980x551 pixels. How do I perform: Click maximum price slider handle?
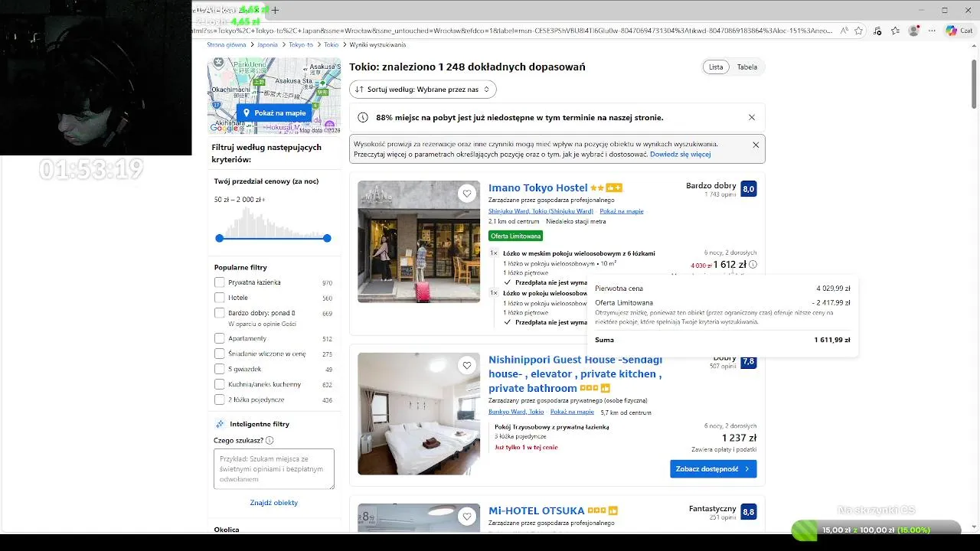327,238
